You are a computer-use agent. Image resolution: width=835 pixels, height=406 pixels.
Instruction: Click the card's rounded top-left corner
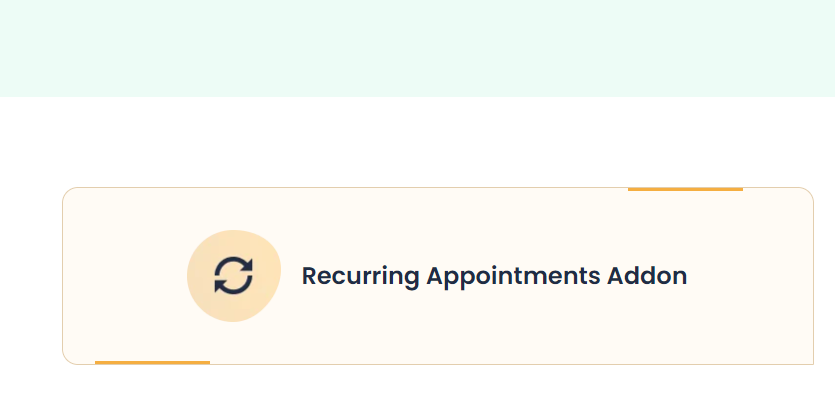pyautogui.click(x=67, y=192)
